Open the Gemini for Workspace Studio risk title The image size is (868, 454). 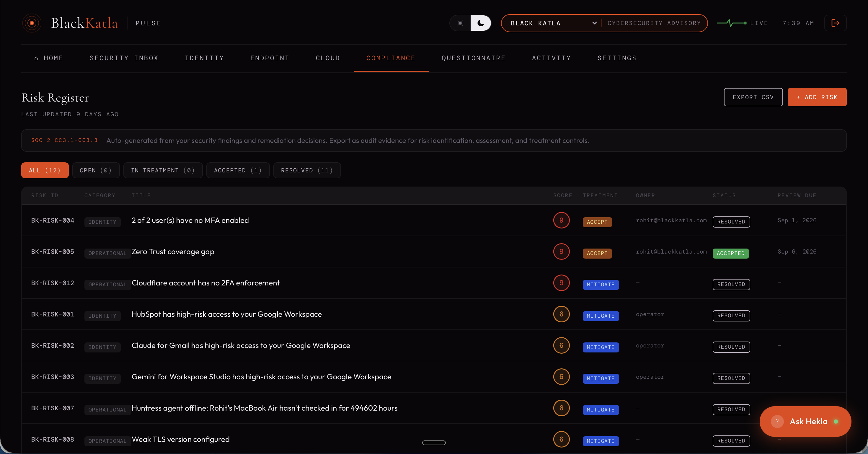pyautogui.click(x=262, y=377)
